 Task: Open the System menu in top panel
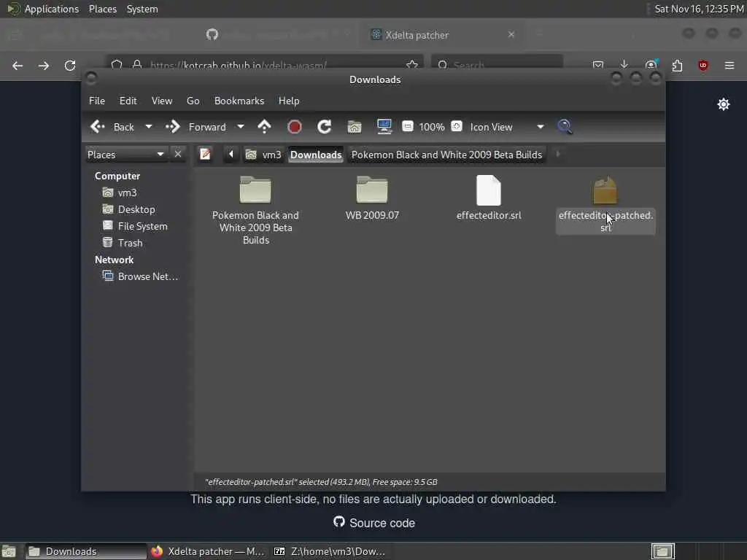(142, 9)
